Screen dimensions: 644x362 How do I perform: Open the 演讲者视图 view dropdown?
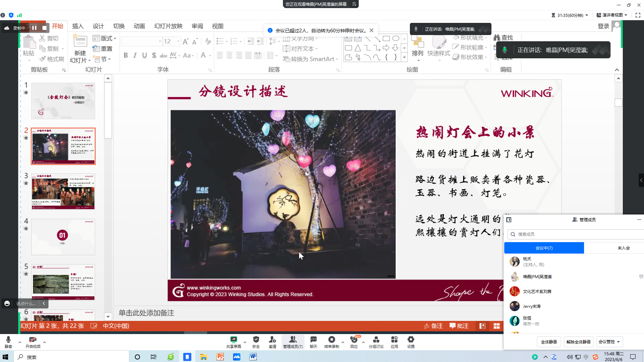612,15
